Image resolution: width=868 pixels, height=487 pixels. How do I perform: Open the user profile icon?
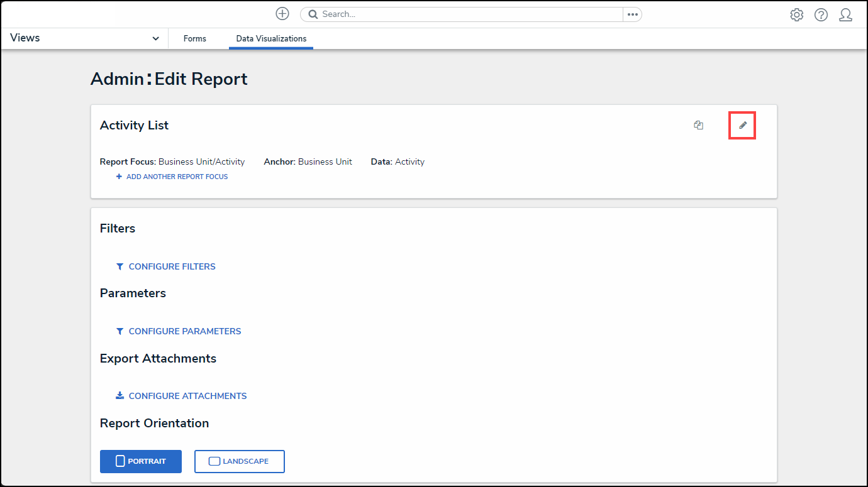[845, 15]
